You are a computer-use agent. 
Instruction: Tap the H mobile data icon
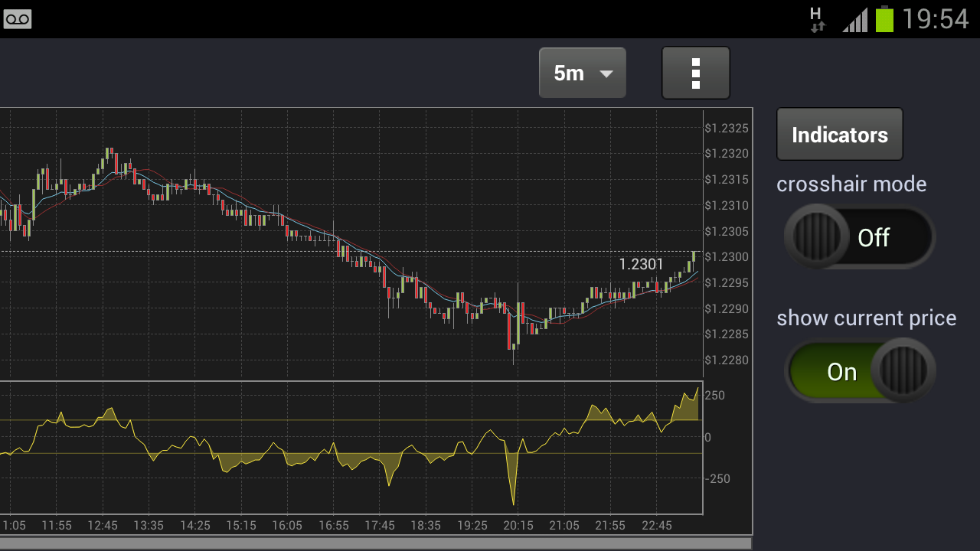817,19
